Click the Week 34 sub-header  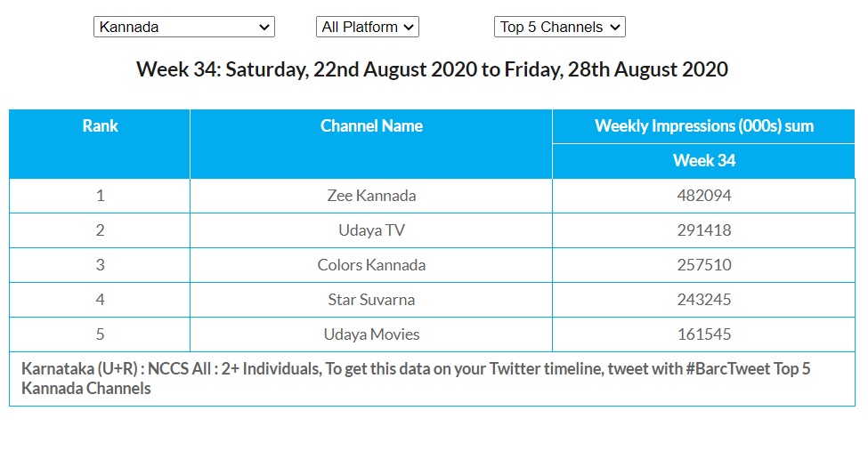703,161
